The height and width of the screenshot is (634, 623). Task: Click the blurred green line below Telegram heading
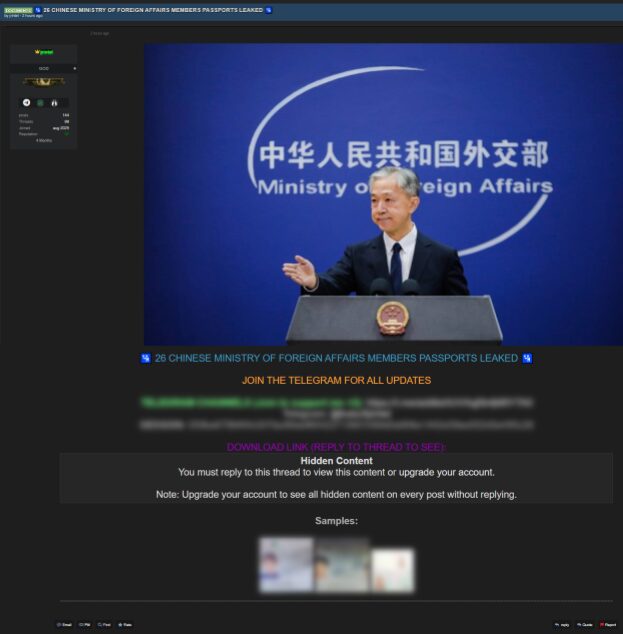[251, 402]
